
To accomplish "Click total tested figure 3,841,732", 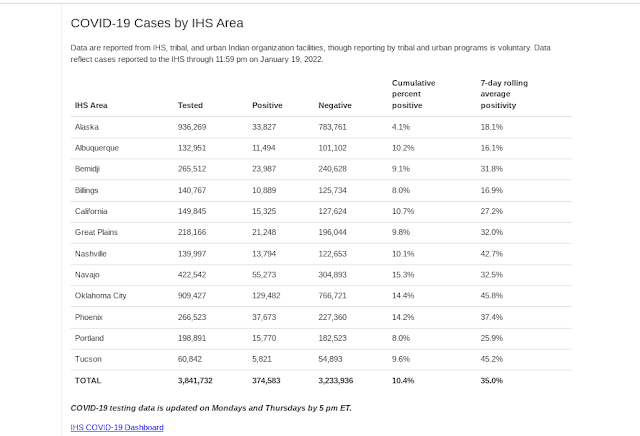I will 195,380.
